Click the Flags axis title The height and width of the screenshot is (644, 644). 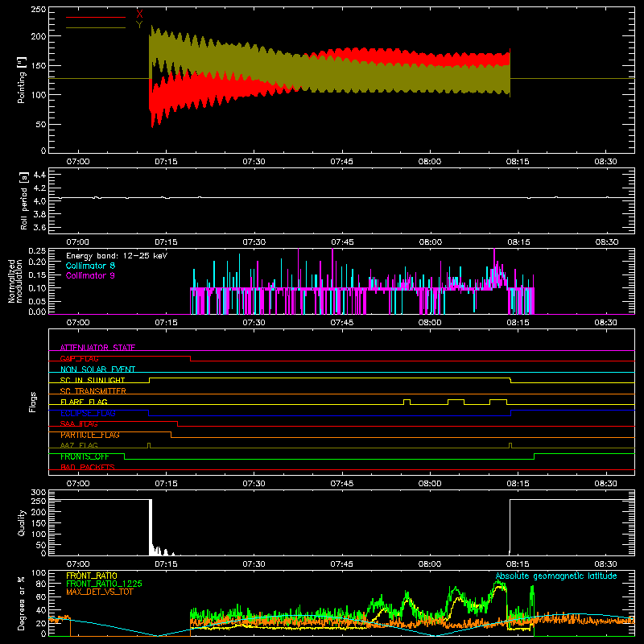pos(33,402)
